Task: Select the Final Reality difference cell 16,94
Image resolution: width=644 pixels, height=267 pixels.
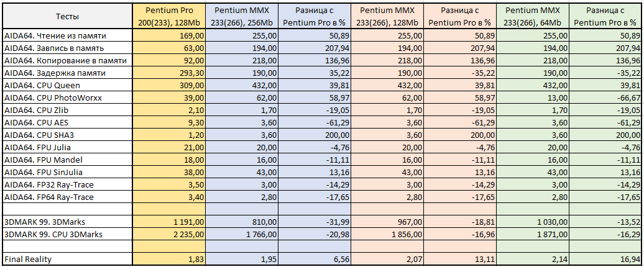Action: [606, 259]
